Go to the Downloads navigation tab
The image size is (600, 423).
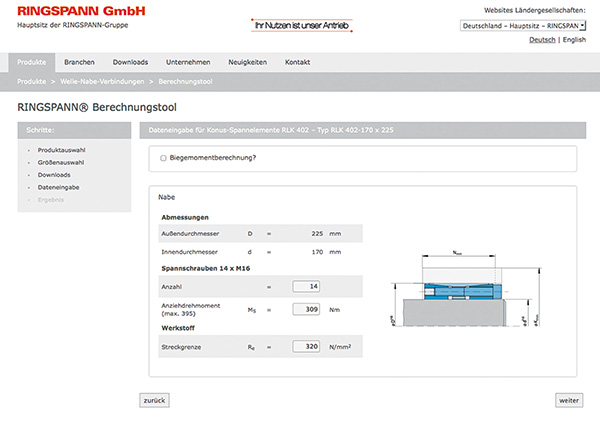point(130,62)
